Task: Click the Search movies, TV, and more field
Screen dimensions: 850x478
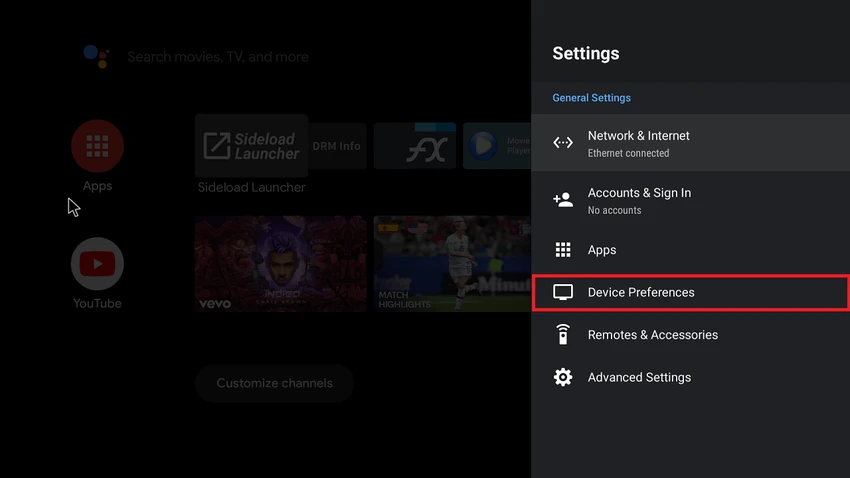Action: tap(218, 57)
